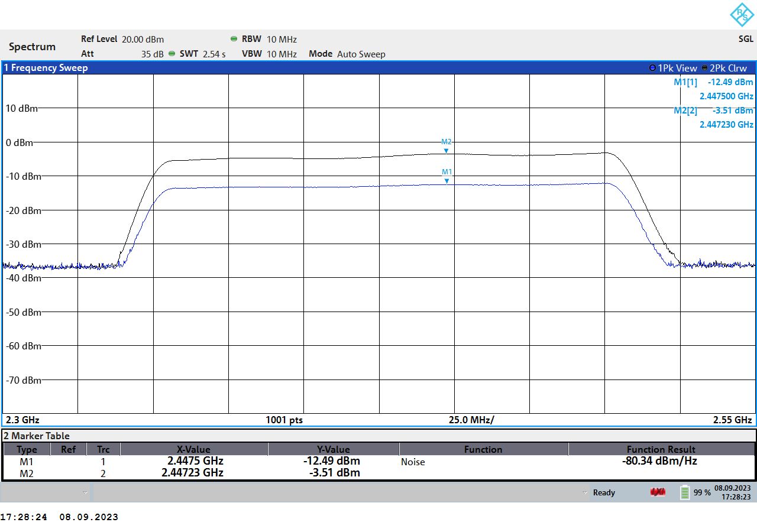Click the green SWT indicator dot
The height and width of the screenshot is (532, 757).
[x=172, y=54]
